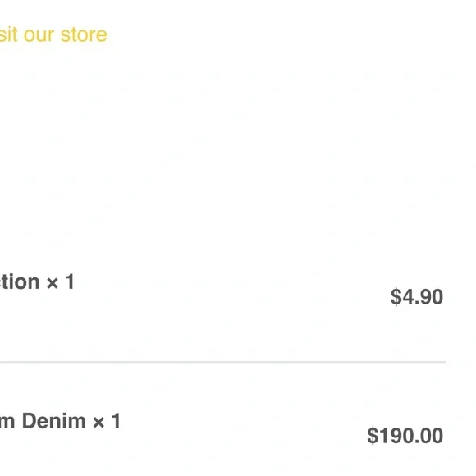Click the '190' digits in the Denim price
476x476 pixels.
coord(396,436)
